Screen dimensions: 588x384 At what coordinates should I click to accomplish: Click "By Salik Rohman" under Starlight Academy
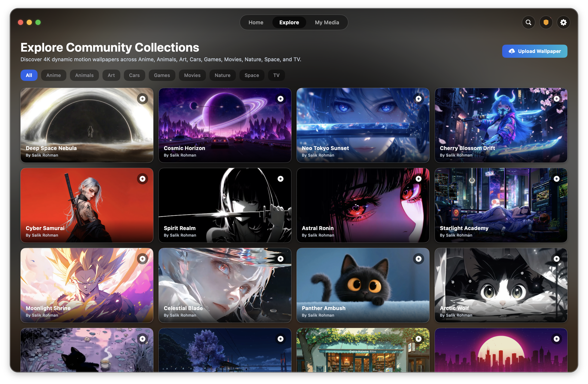[456, 235]
